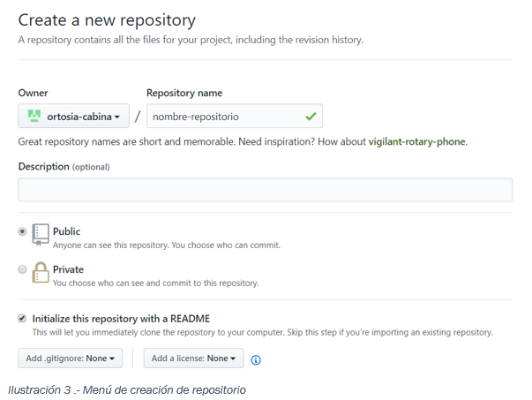Uncheck Initialize this repository with a README
The height and width of the screenshot is (400, 532).
coord(22,319)
